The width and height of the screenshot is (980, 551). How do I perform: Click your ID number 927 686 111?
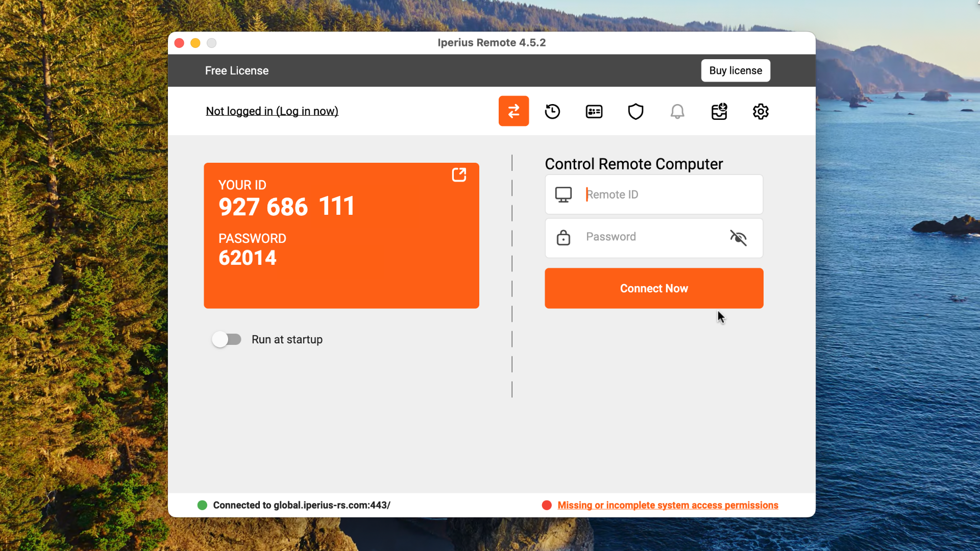[286, 207]
